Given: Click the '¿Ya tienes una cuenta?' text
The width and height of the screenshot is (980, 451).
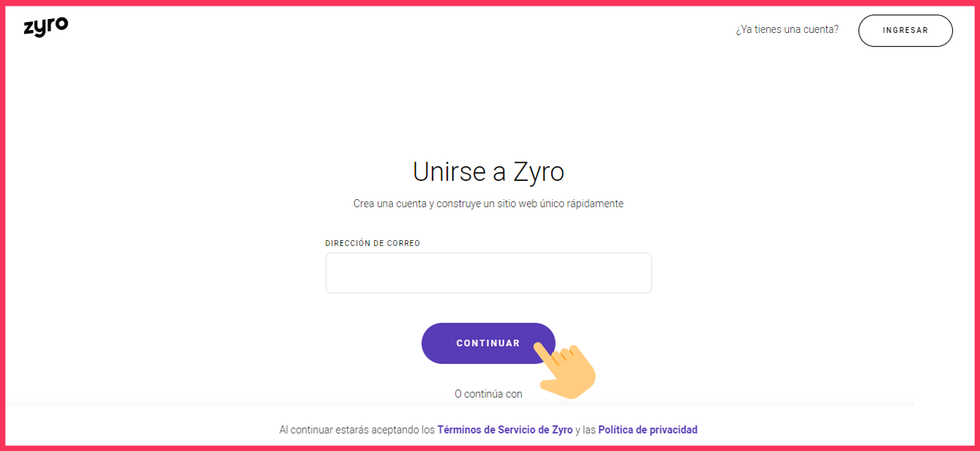Looking at the screenshot, I should click(x=787, y=30).
